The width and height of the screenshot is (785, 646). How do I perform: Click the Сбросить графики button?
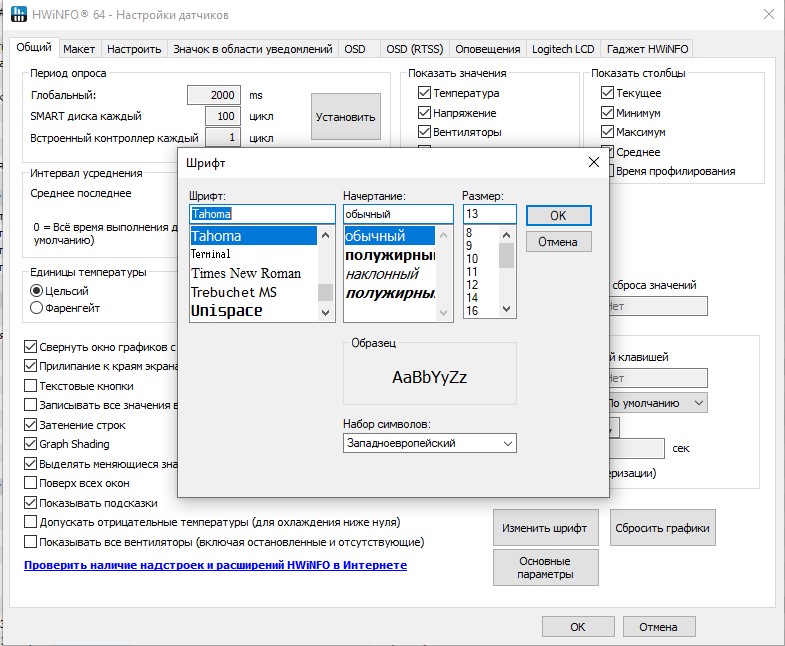click(662, 528)
